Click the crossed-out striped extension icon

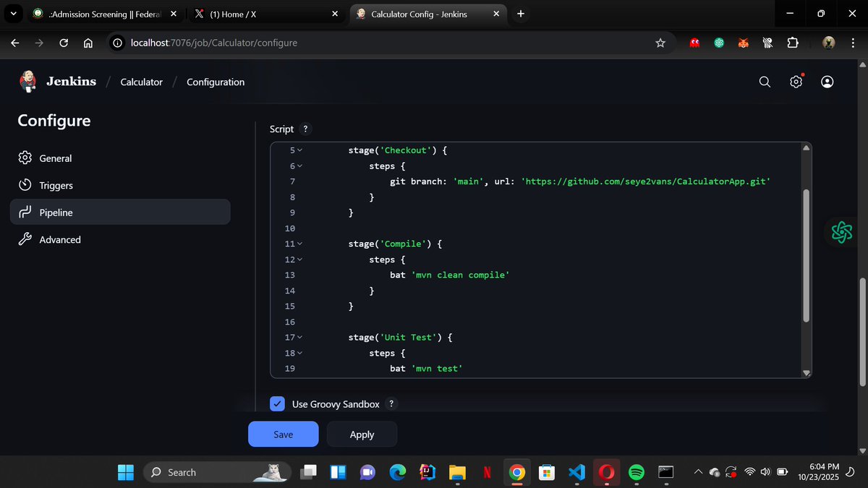click(x=768, y=43)
